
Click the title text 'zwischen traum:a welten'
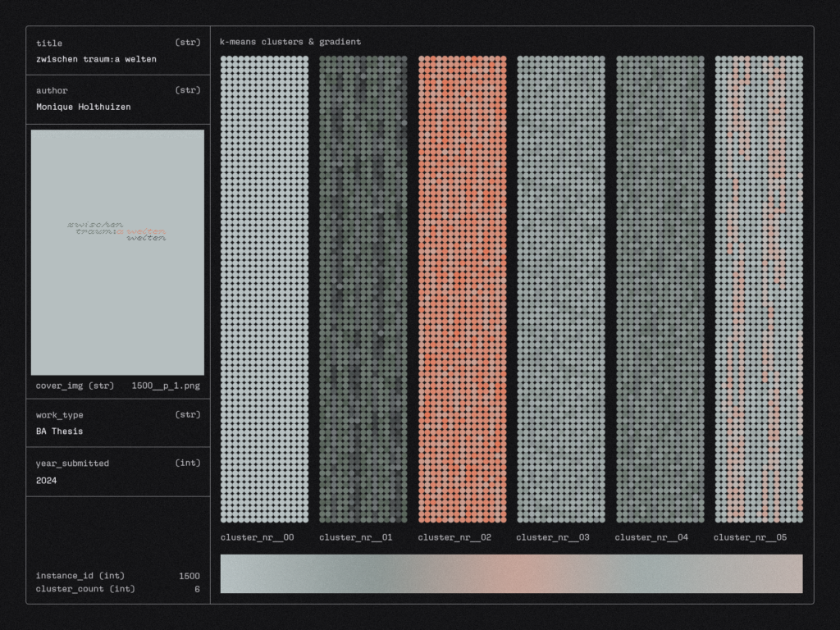(x=96, y=59)
